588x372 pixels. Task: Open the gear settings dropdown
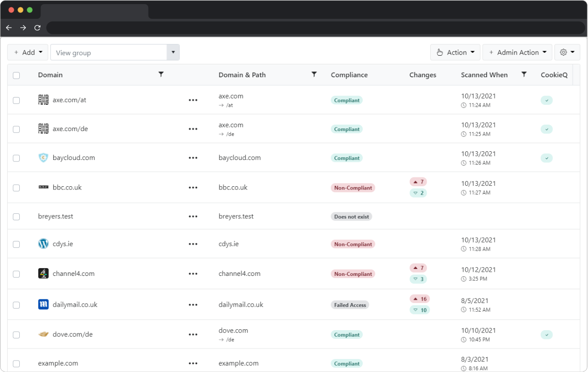567,52
